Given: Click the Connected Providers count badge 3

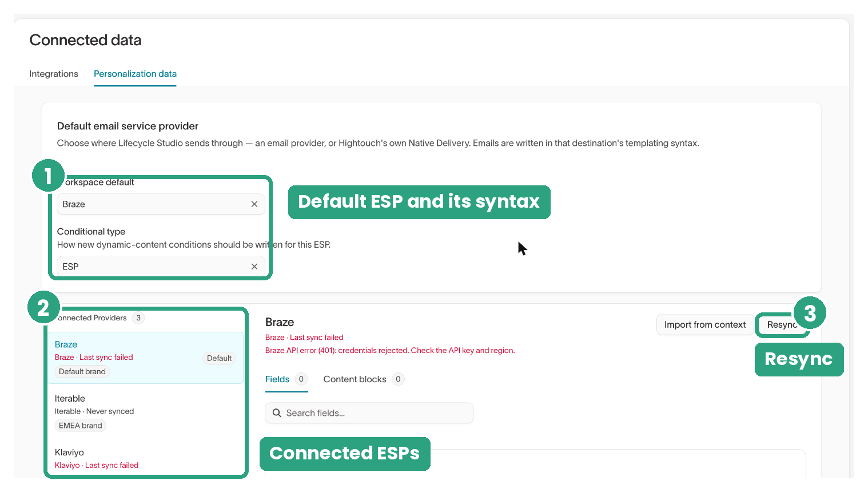Looking at the screenshot, I should click(138, 318).
